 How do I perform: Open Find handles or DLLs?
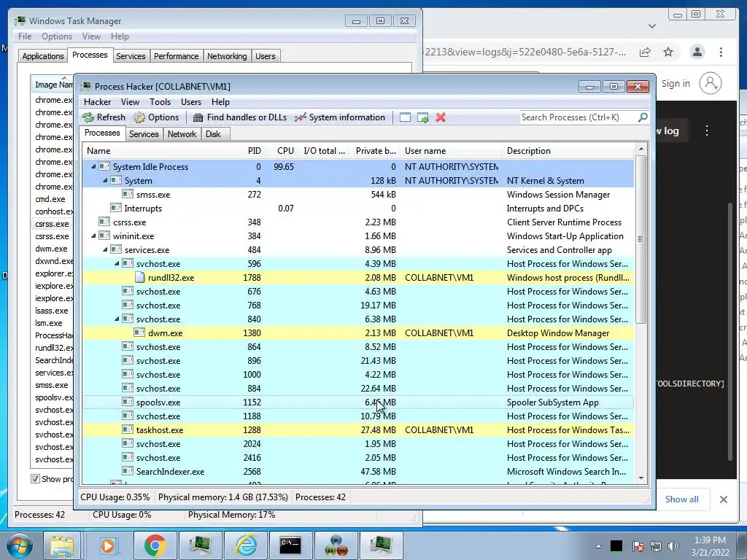point(239,117)
